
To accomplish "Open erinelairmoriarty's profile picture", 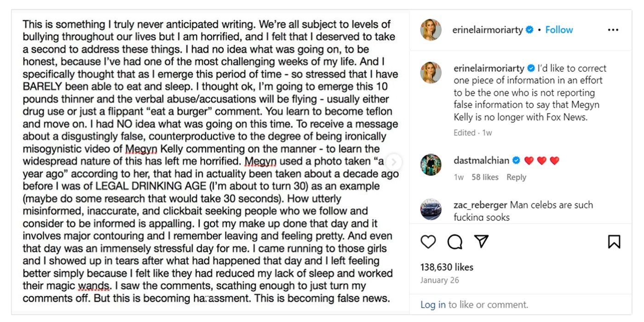I will coord(431,29).
